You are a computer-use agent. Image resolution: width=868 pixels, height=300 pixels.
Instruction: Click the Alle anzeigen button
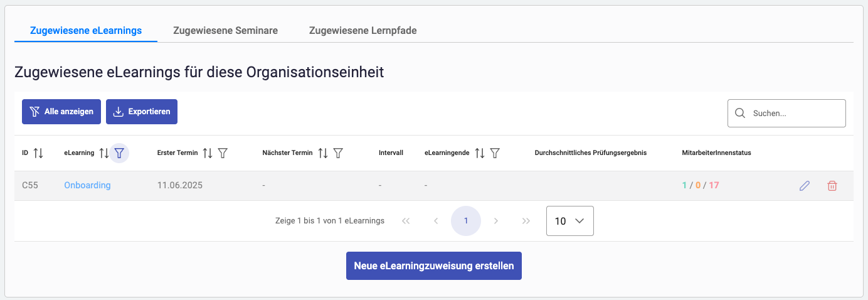[61, 112]
